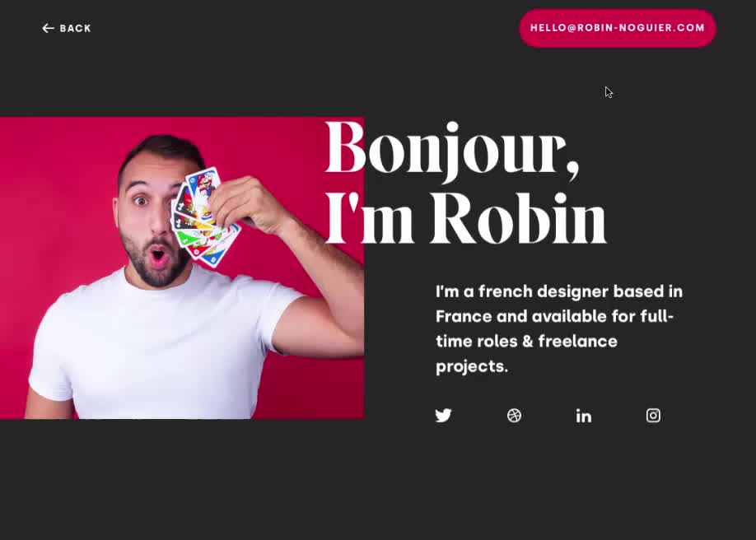Select the portrait photo of Robin
Viewport: 756px width, 540px height.
[182, 268]
